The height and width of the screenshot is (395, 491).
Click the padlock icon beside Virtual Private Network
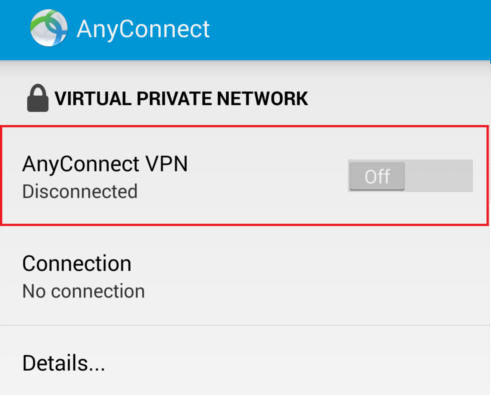[x=38, y=98]
